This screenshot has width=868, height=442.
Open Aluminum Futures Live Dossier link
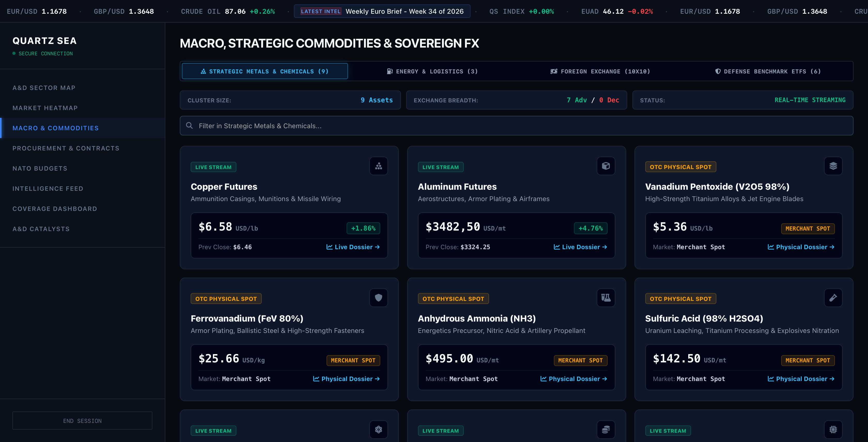[580, 247]
